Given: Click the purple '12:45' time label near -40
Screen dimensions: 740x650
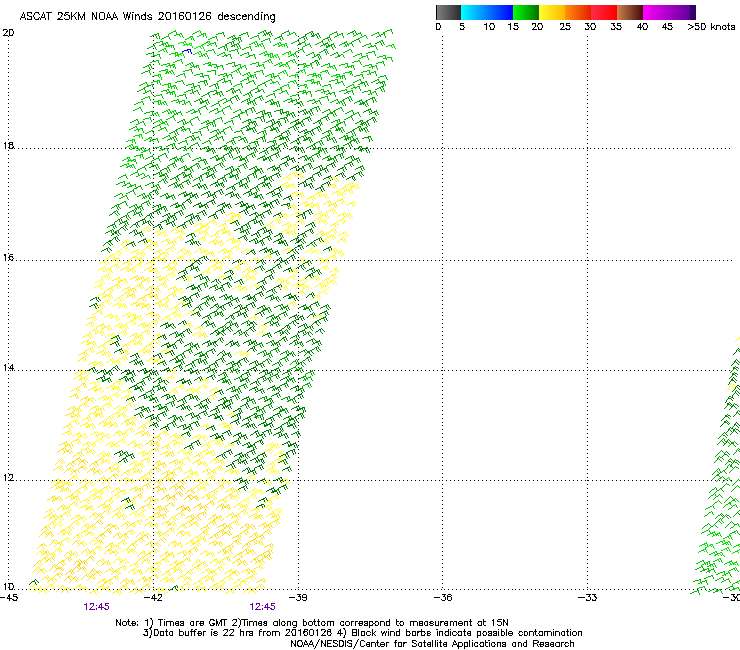Looking at the screenshot, I should [x=262, y=607].
